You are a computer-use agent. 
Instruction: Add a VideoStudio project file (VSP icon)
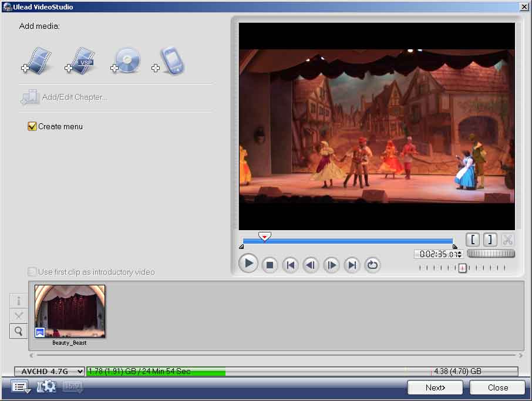click(80, 61)
